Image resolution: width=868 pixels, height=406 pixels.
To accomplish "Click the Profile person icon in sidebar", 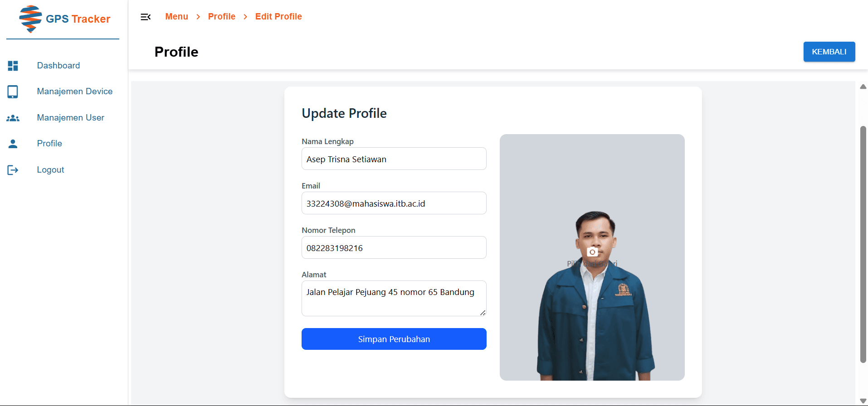I will pyautogui.click(x=13, y=144).
